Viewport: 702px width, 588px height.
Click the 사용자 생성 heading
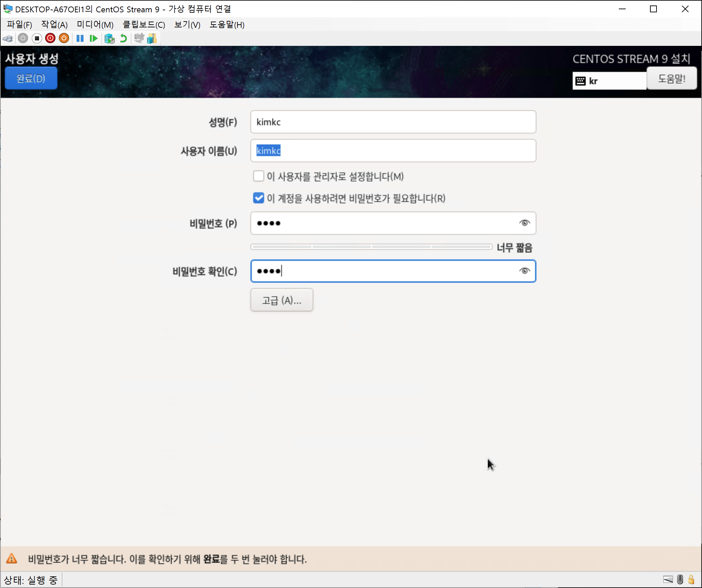[32, 59]
